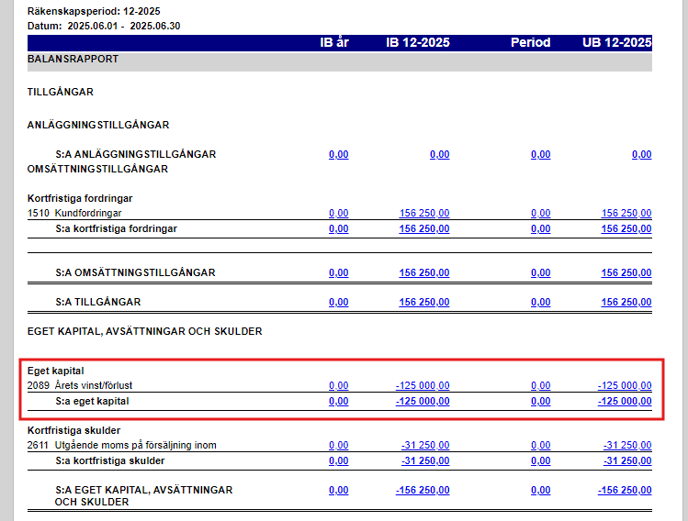The width and height of the screenshot is (688, 521).
Task: Click IB år 0,00 for 2611 Utgående moms
Action: point(338,445)
